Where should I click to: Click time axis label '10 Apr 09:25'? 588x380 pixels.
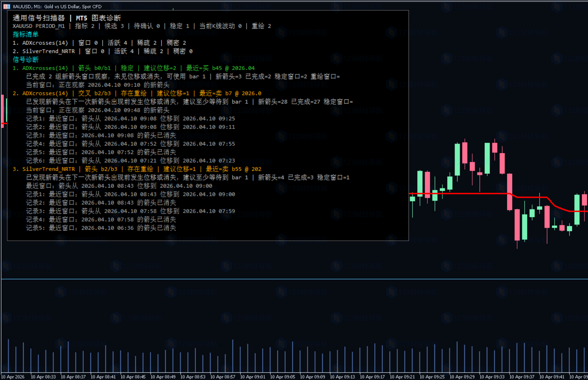[432, 377]
